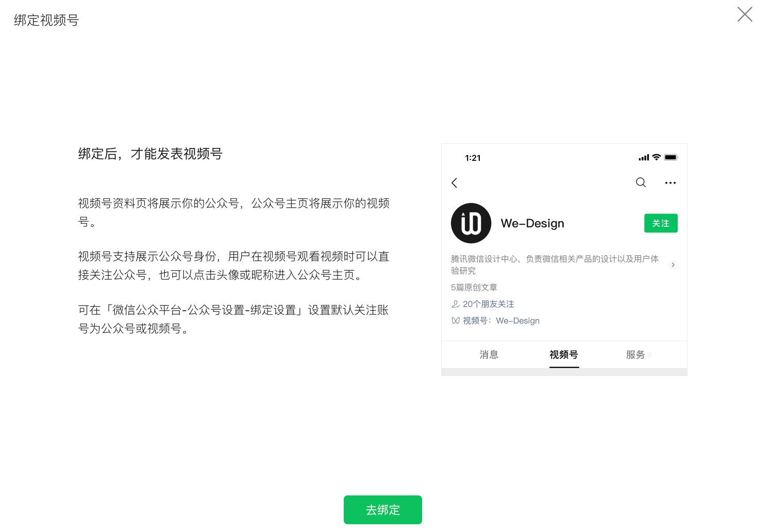Click the 绑定后，才能发表视频号 heading
Viewport: 772px width, 532px height.
pos(150,154)
